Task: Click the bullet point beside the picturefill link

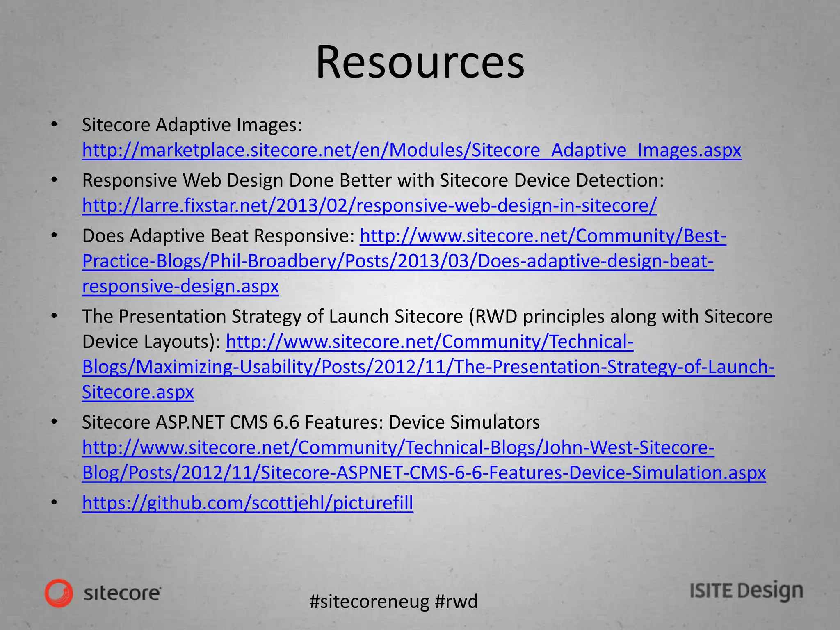Action: tap(55, 503)
